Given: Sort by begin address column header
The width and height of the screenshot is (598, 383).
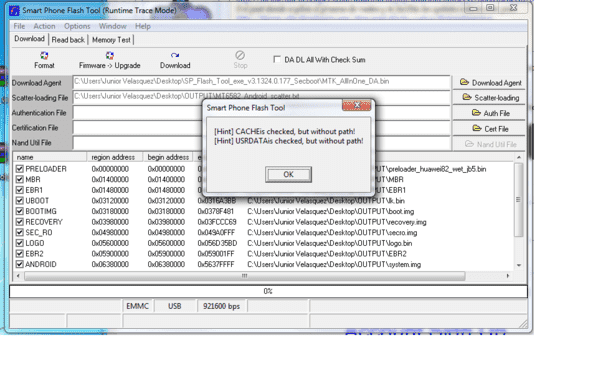Looking at the screenshot, I should tap(168, 157).
